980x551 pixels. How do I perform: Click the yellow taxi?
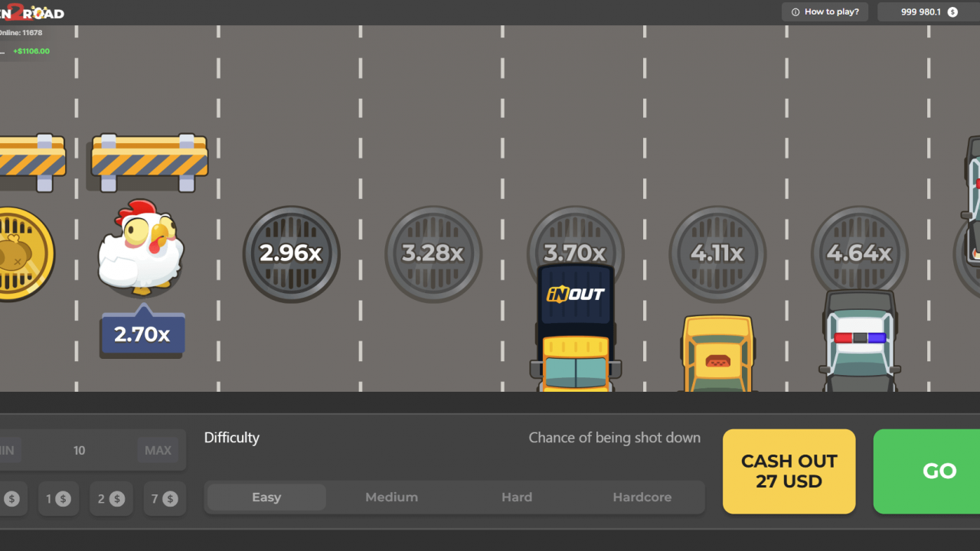717,352
